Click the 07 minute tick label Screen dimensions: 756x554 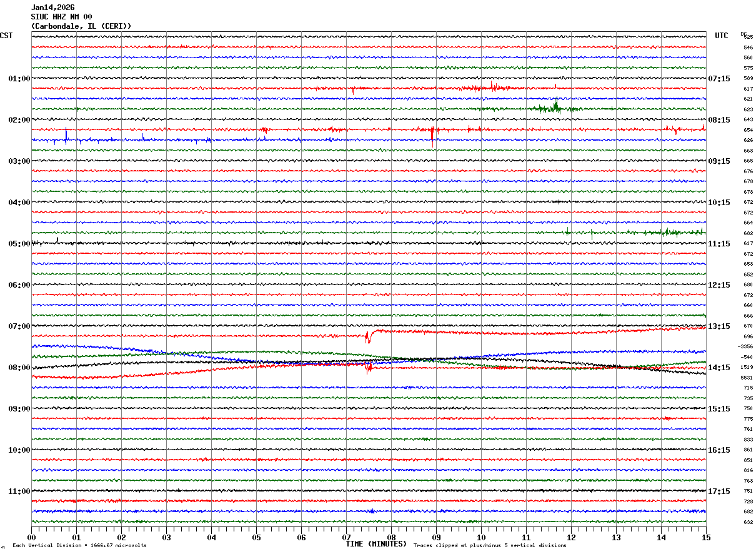pos(347,537)
